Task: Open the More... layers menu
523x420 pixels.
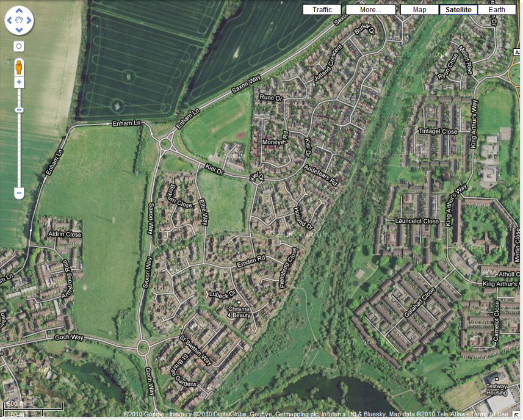Action: pos(370,10)
